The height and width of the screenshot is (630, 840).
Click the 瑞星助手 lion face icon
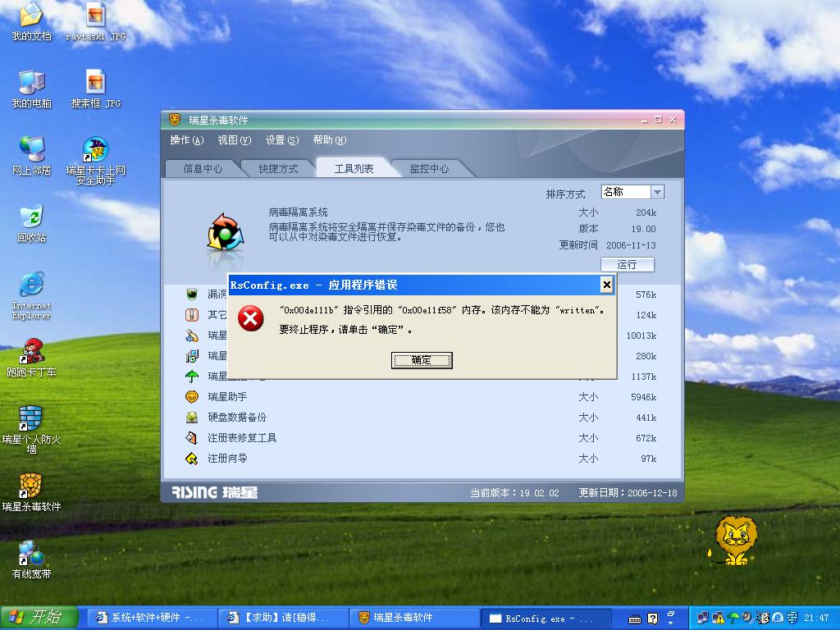[192, 397]
